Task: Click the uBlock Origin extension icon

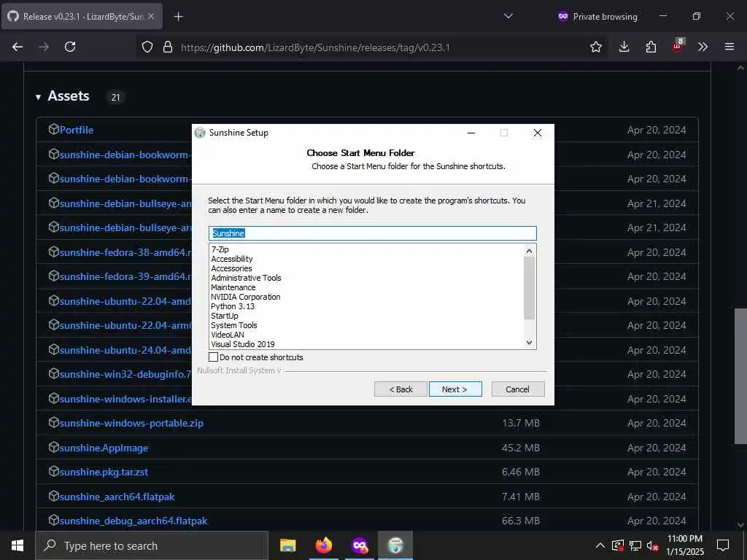Action: point(677,47)
